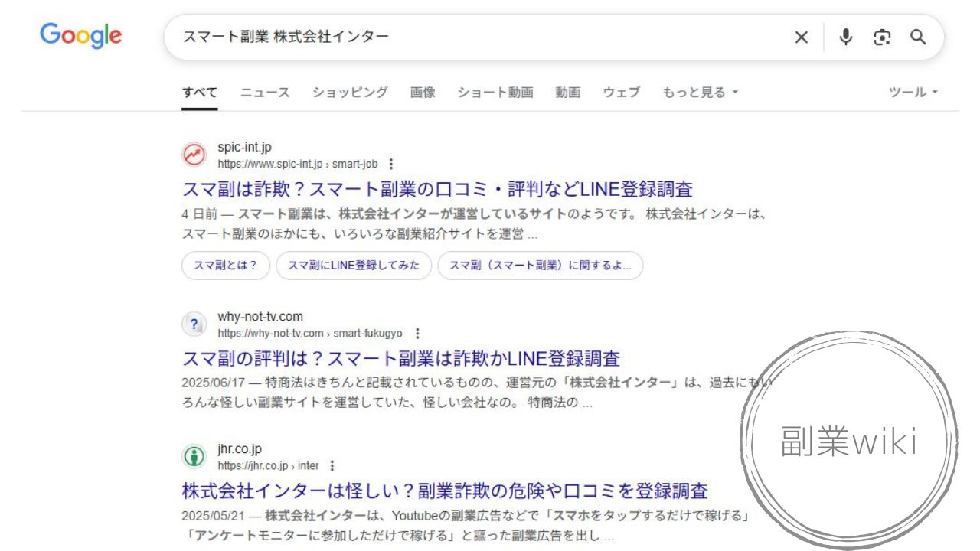Open the ツール dropdown
This screenshot has height=551, width=980.
tap(913, 93)
